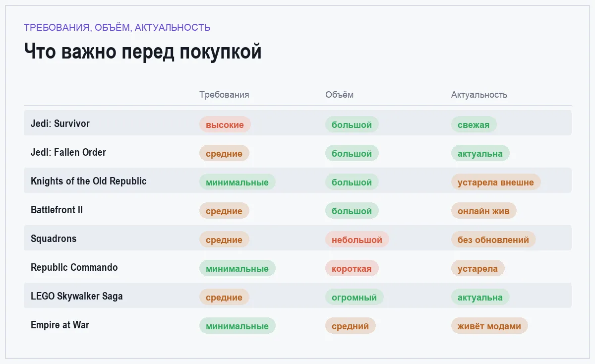Click the "огромный" badge

click(355, 297)
